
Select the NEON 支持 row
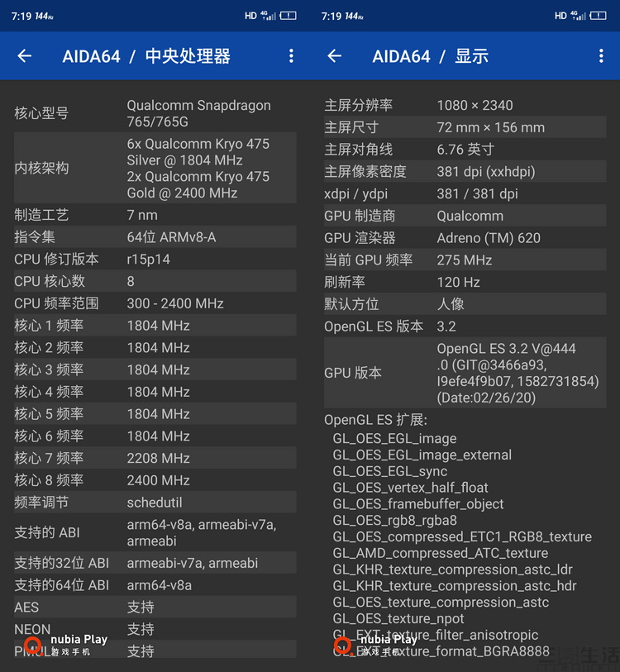155,629
